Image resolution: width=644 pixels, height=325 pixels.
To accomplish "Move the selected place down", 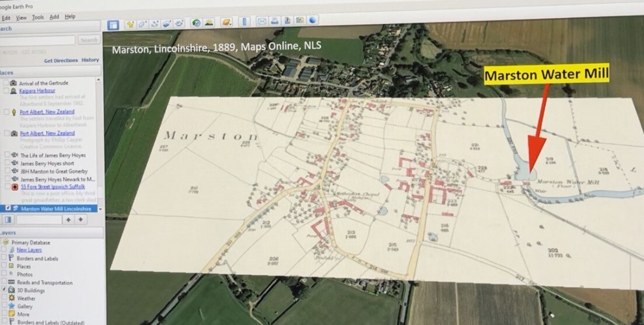I will [80, 220].
